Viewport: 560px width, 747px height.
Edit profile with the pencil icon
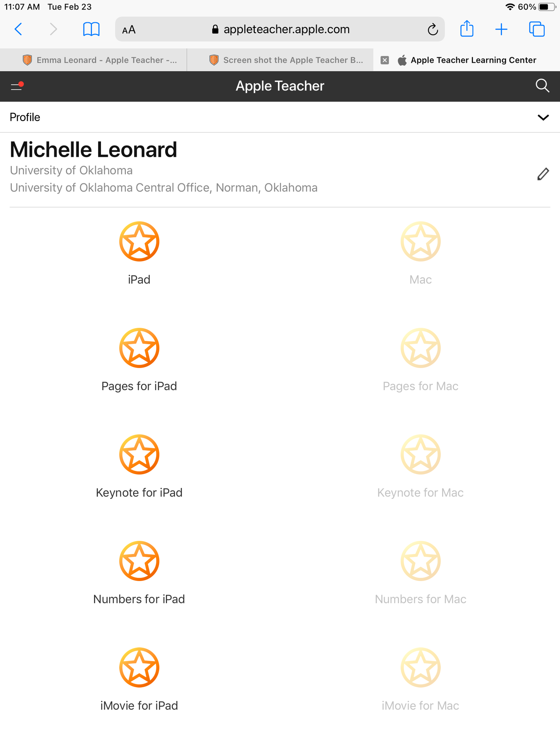(543, 174)
